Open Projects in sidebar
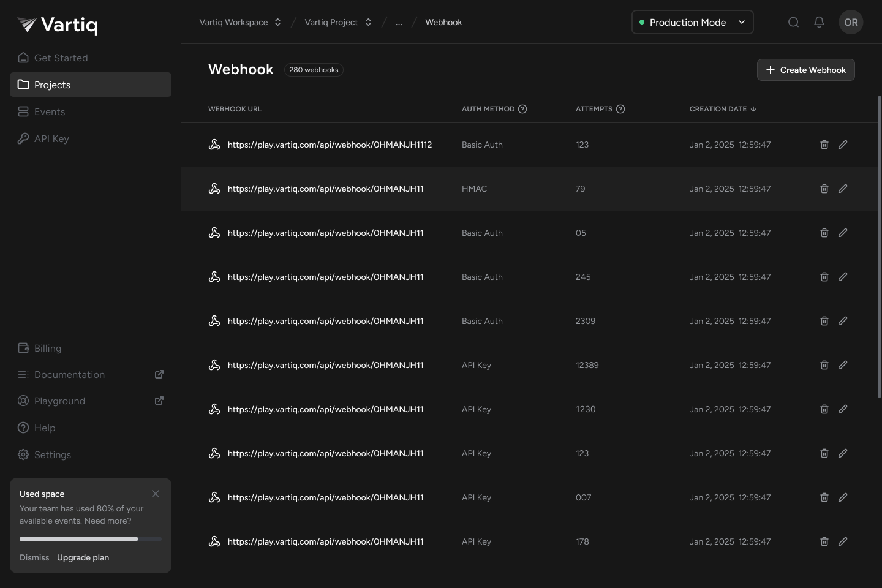Viewport: 882px width, 588px height. [91, 85]
